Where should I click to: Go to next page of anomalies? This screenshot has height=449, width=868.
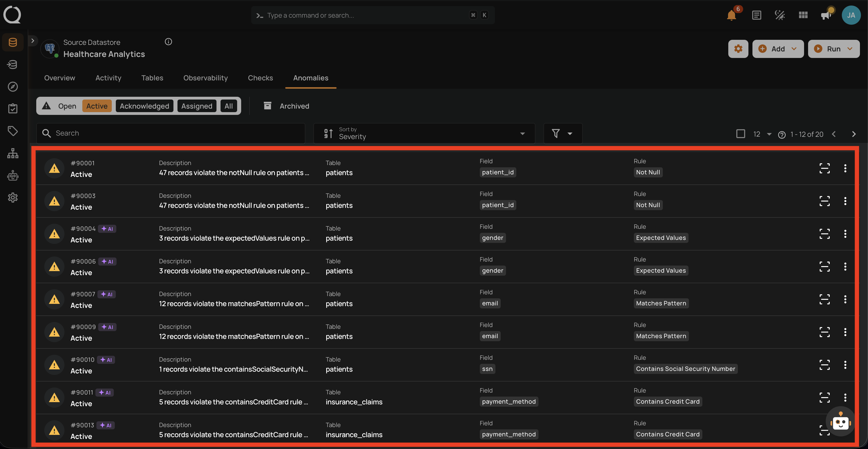coord(853,134)
